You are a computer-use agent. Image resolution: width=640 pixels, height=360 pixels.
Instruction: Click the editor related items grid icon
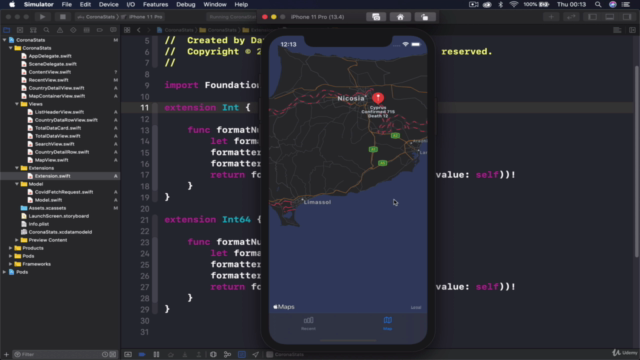(x=127, y=30)
